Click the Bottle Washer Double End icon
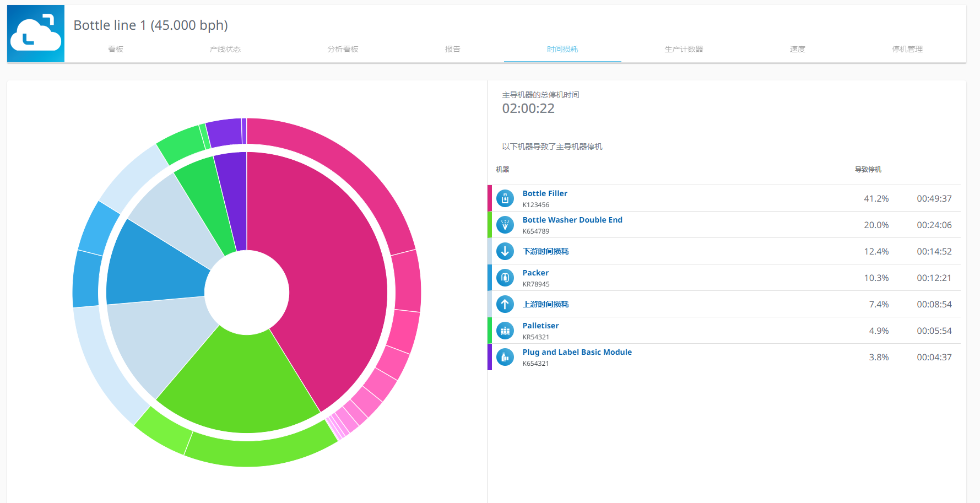The height and width of the screenshot is (503, 980). point(505,225)
